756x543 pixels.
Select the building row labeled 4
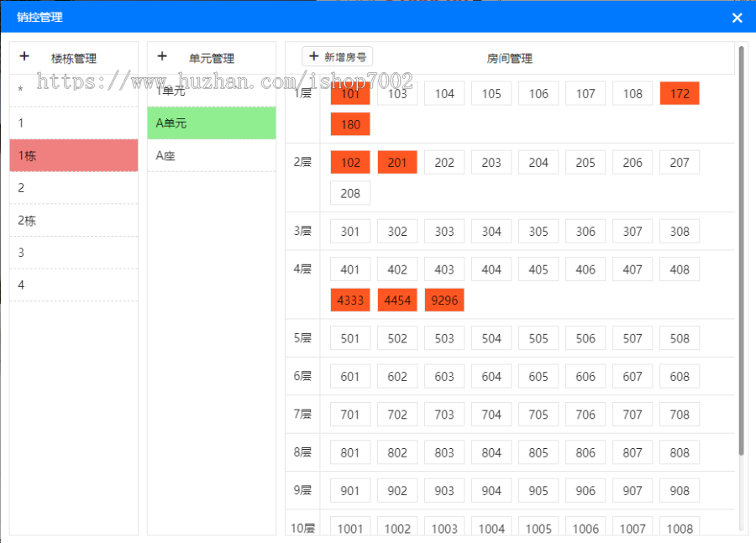74,285
